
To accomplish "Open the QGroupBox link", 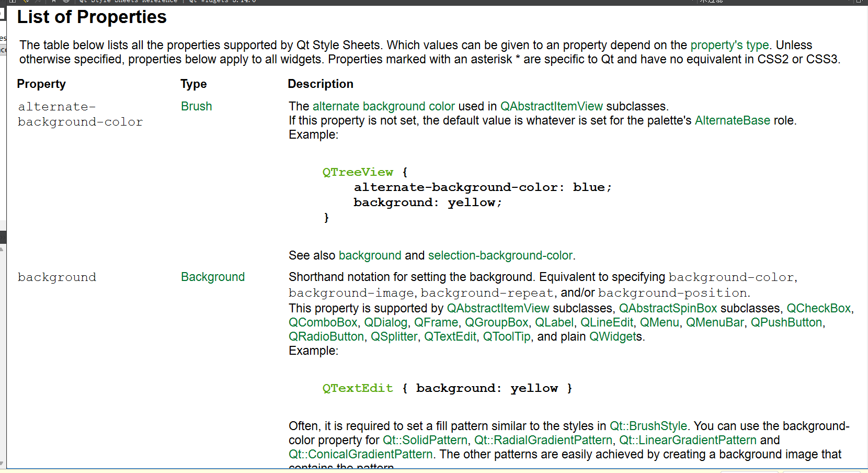I will [x=497, y=322].
